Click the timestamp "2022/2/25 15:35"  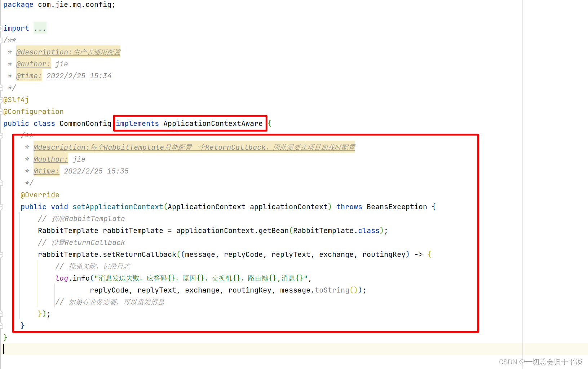[96, 171]
